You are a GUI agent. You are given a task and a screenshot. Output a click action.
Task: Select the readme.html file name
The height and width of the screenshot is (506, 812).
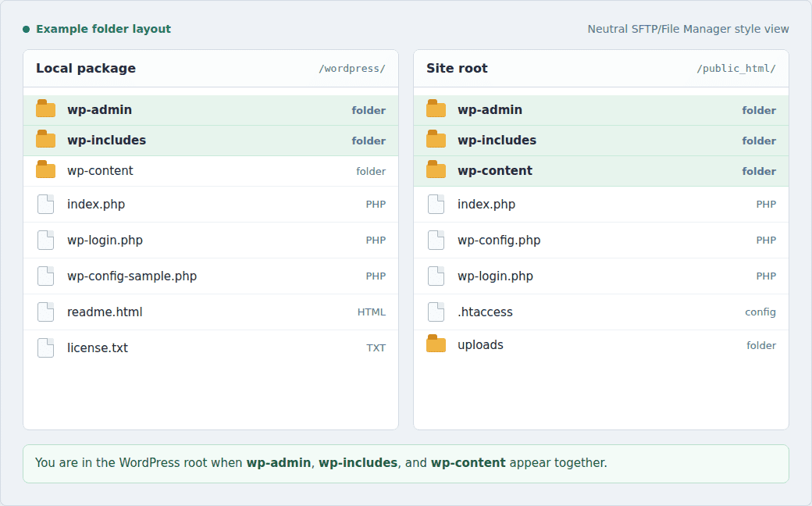[105, 312]
